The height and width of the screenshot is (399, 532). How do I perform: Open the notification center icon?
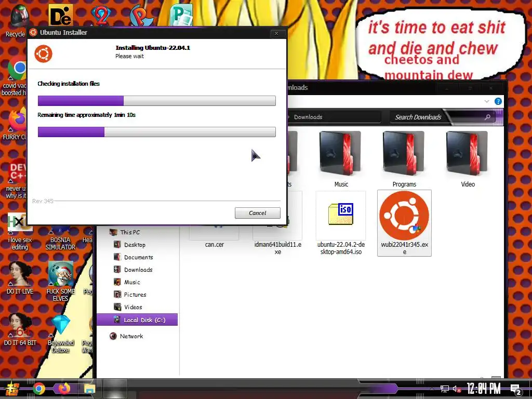coord(516,390)
